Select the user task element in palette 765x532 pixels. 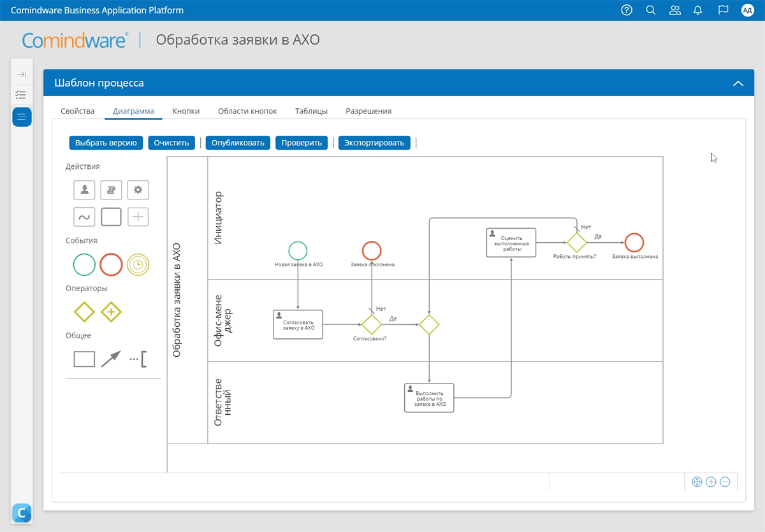coord(84,190)
